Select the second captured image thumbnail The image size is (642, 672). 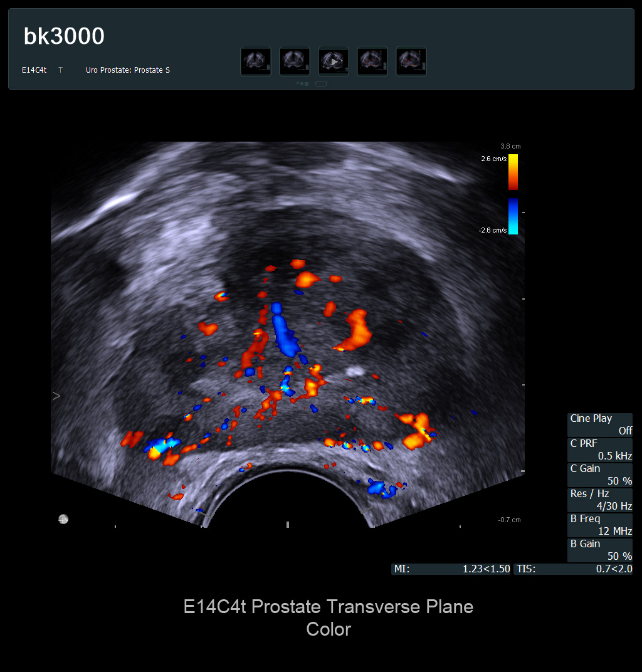click(x=295, y=61)
